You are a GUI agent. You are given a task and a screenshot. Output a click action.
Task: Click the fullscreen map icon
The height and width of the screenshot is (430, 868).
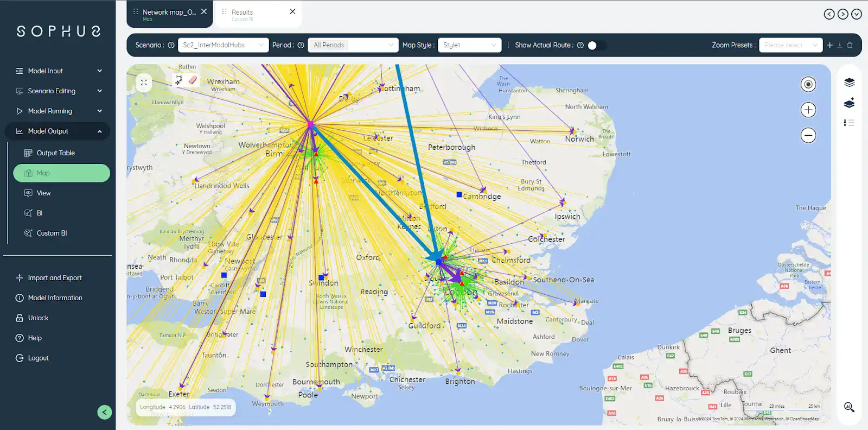click(144, 83)
